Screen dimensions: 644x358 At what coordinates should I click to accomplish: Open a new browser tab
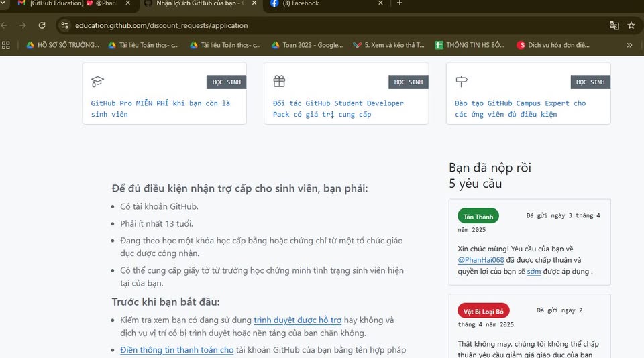pos(399,3)
